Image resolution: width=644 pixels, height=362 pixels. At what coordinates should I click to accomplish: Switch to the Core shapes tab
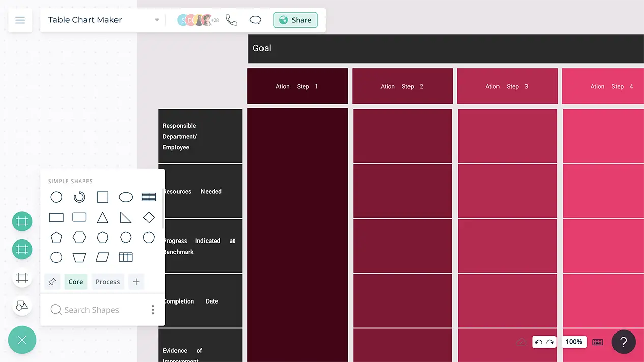[x=76, y=282]
